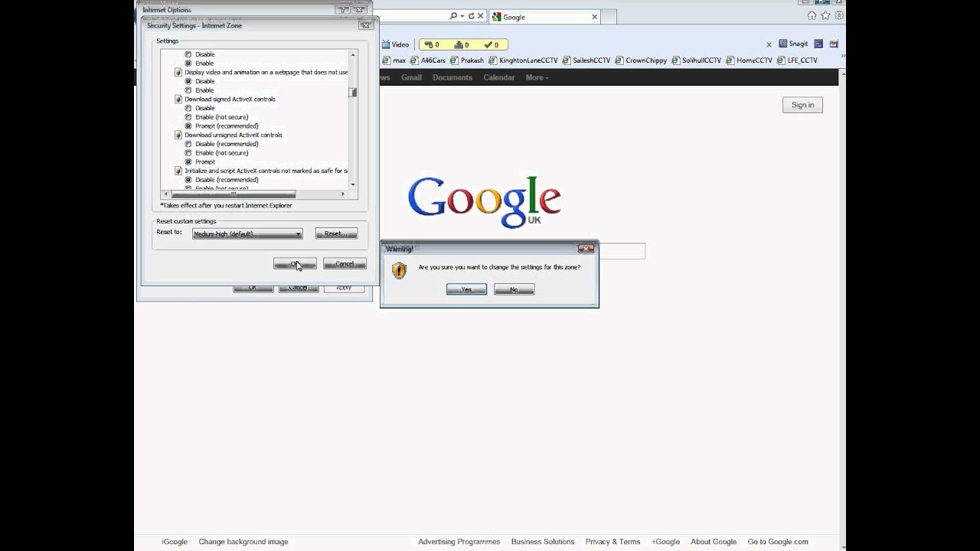980x551 pixels.
Task: Click the Internet Options help question button
Action: pyautogui.click(x=342, y=10)
